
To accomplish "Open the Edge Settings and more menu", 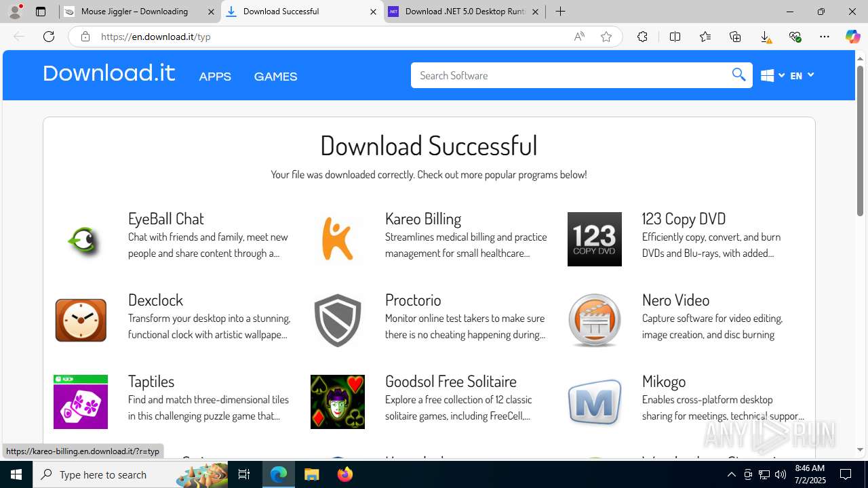I will click(x=825, y=37).
